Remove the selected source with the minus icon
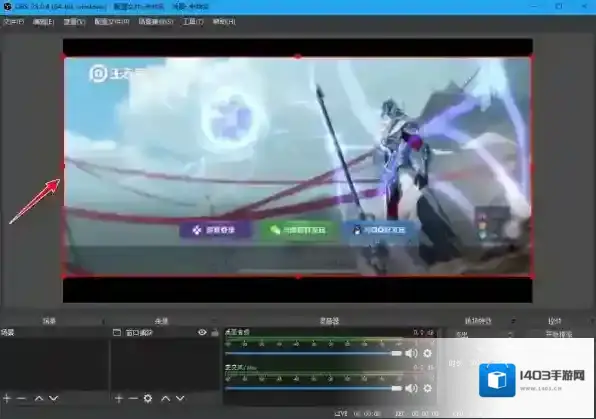 click(x=133, y=398)
